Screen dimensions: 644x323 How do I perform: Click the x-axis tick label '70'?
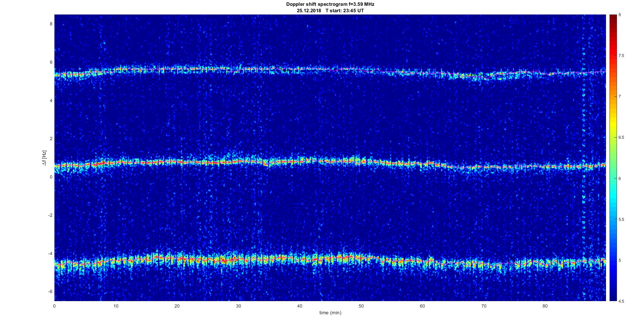pyautogui.click(x=484, y=306)
